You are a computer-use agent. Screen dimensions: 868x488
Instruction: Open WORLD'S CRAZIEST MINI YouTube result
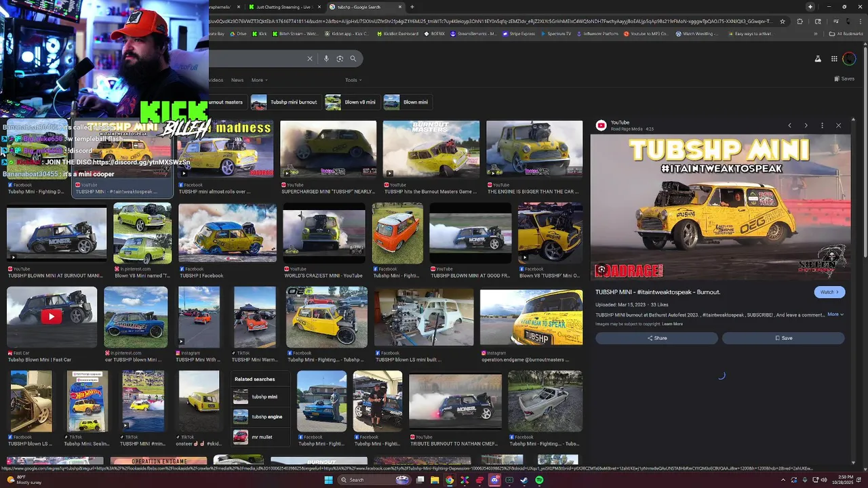tap(323, 232)
